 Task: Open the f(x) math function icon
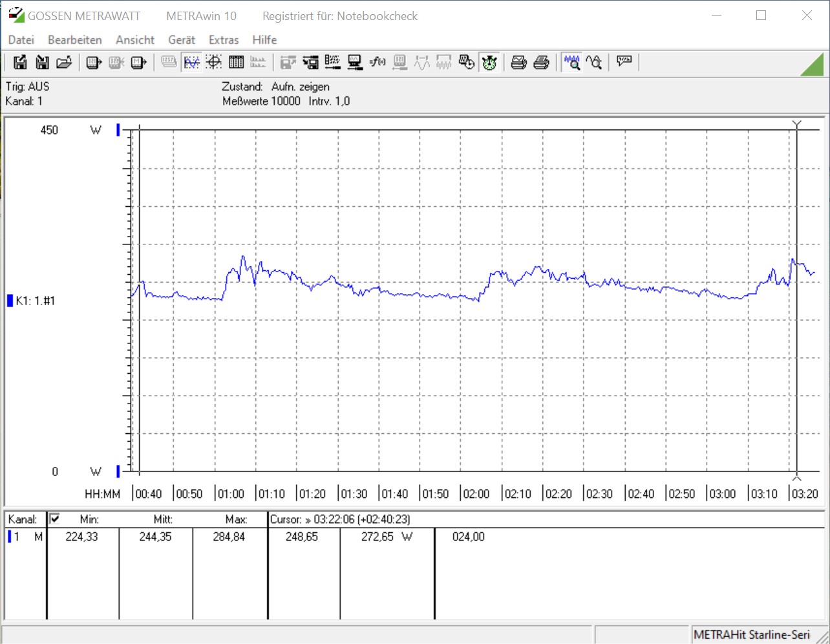pos(378,62)
